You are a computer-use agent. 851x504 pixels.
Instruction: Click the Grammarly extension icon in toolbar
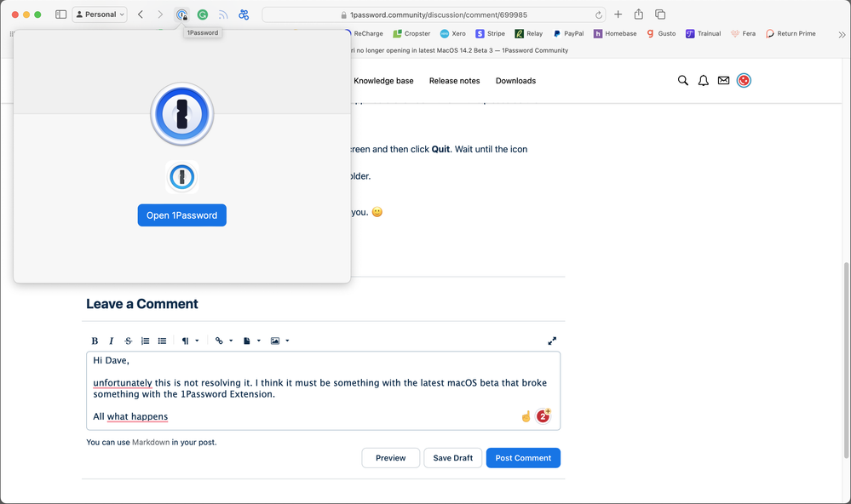point(202,14)
